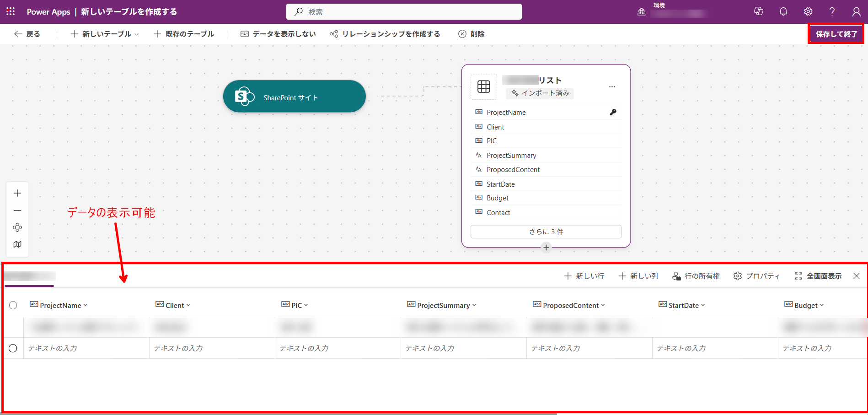Image resolution: width=868 pixels, height=415 pixels.
Task: Click the table grid icon on list card
Action: [x=484, y=86]
